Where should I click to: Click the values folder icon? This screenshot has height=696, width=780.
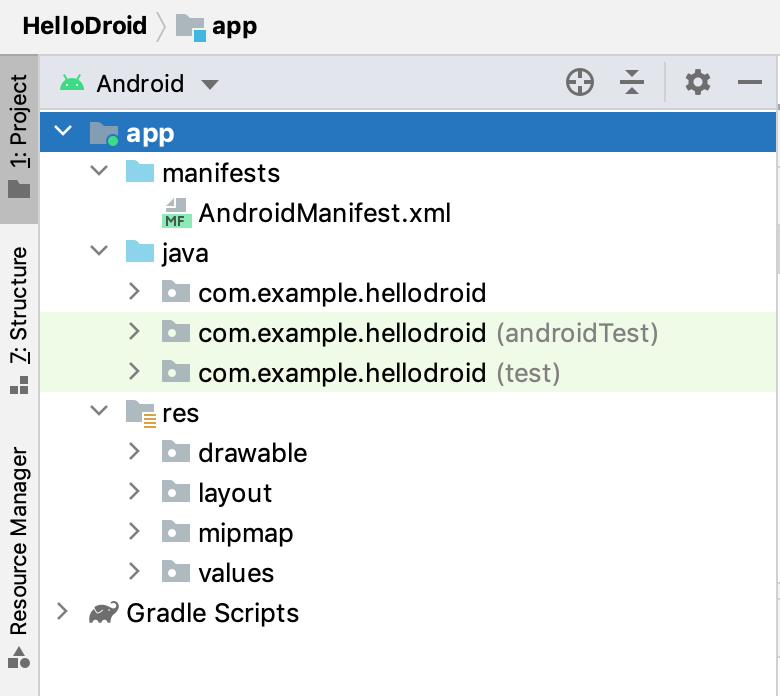click(x=176, y=571)
